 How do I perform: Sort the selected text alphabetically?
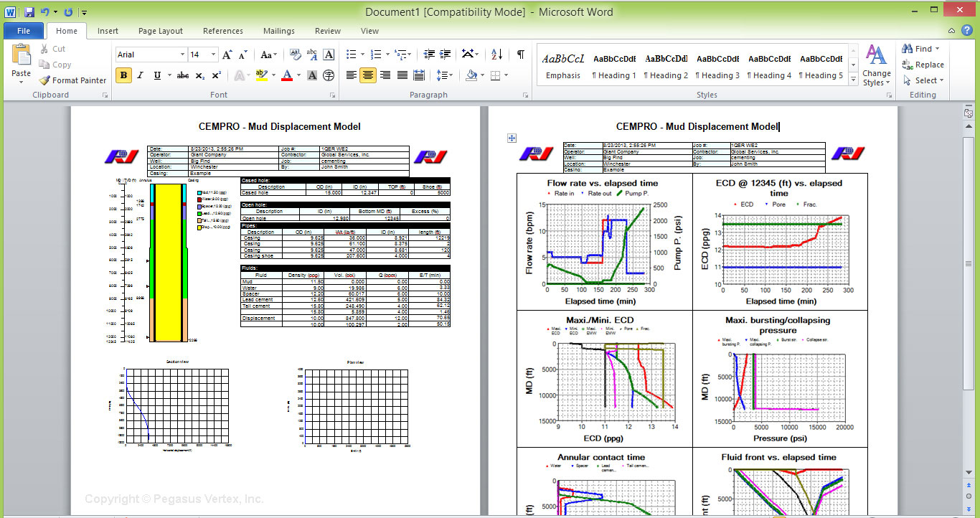[497, 55]
